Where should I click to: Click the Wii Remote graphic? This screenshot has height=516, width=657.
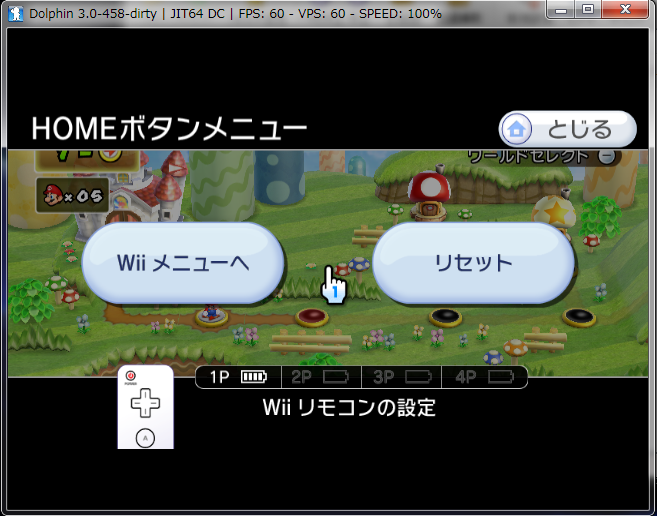tap(145, 407)
